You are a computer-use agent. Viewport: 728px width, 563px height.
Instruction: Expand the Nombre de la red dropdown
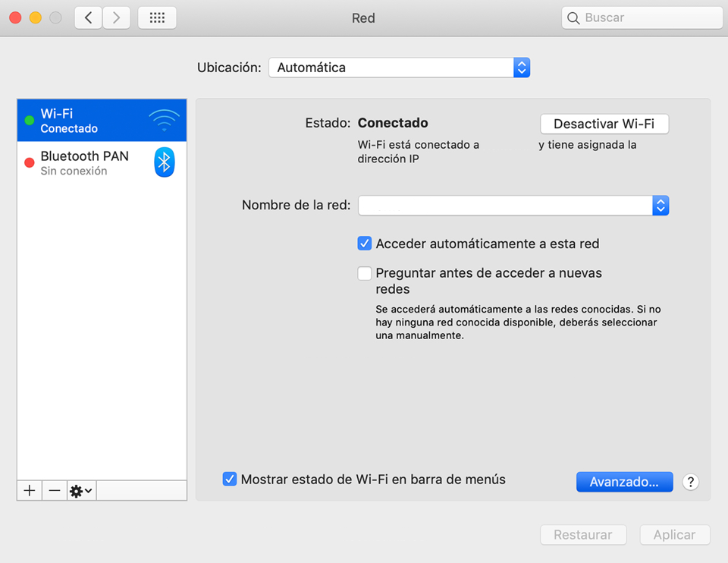[x=660, y=205]
